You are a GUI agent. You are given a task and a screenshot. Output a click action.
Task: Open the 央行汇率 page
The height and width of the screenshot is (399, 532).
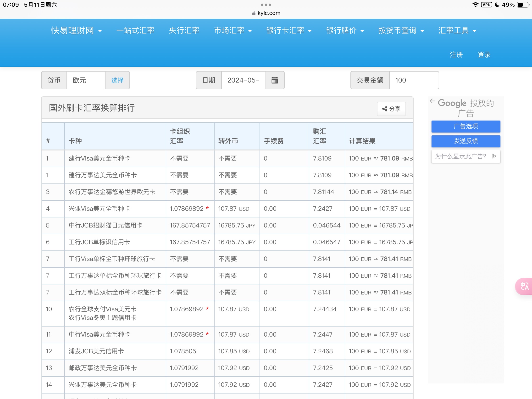click(184, 31)
